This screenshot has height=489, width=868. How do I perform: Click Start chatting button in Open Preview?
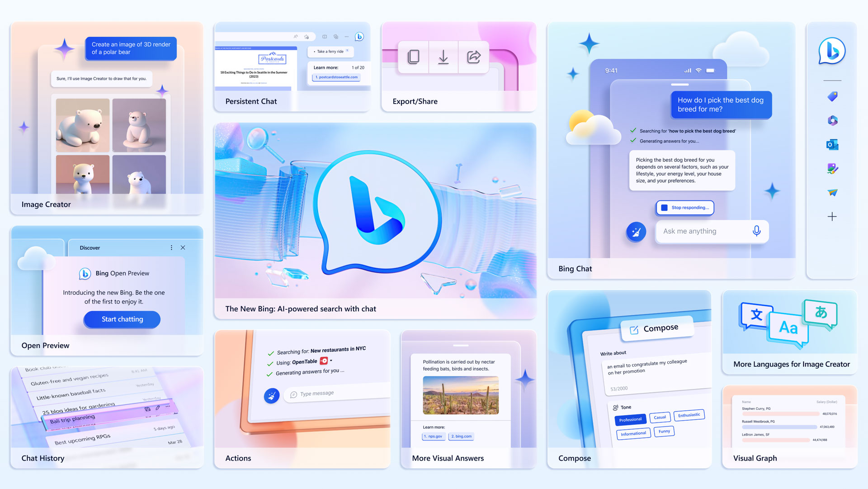pyautogui.click(x=122, y=319)
